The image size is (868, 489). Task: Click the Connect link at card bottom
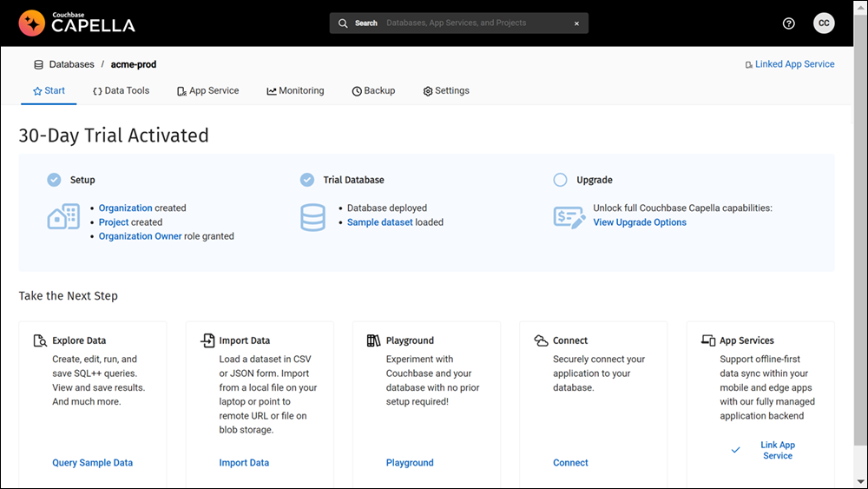pos(570,463)
